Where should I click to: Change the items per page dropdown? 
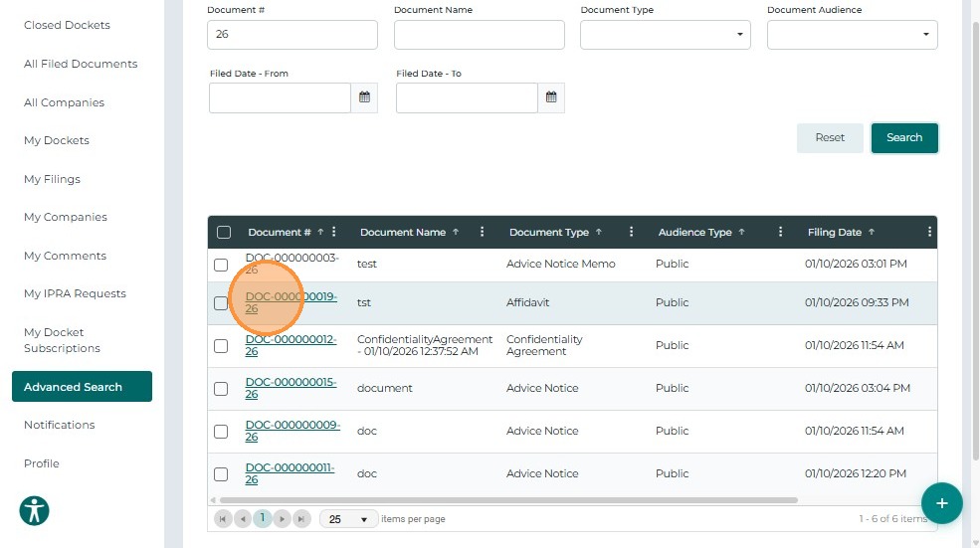[x=348, y=519]
